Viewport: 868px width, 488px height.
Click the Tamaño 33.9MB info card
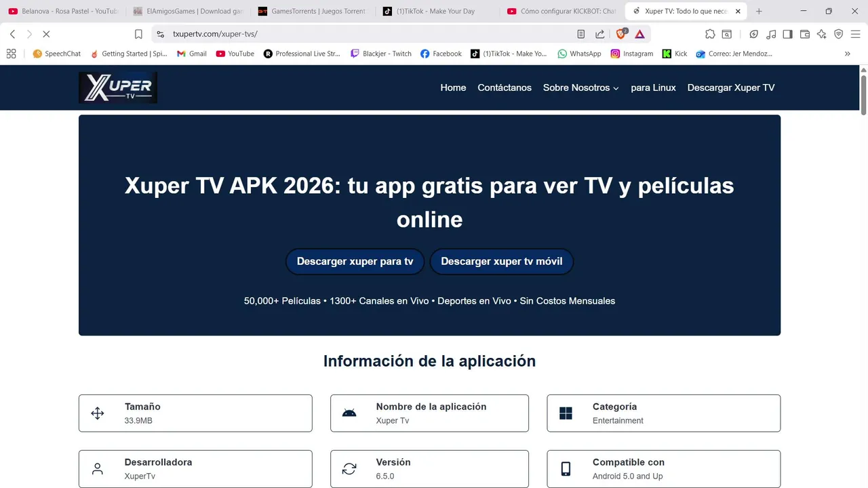[x=195, y=413]
